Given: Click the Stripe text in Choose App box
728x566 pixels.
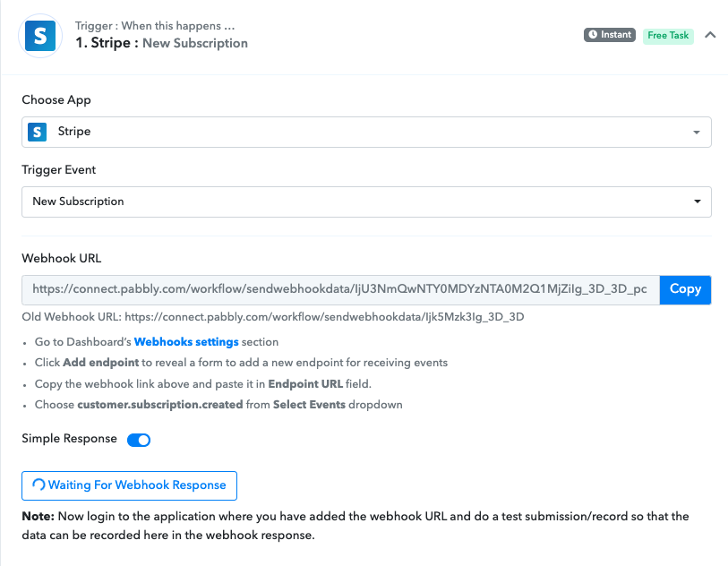Looking at the screenshot, I should (x=74, y=132).
